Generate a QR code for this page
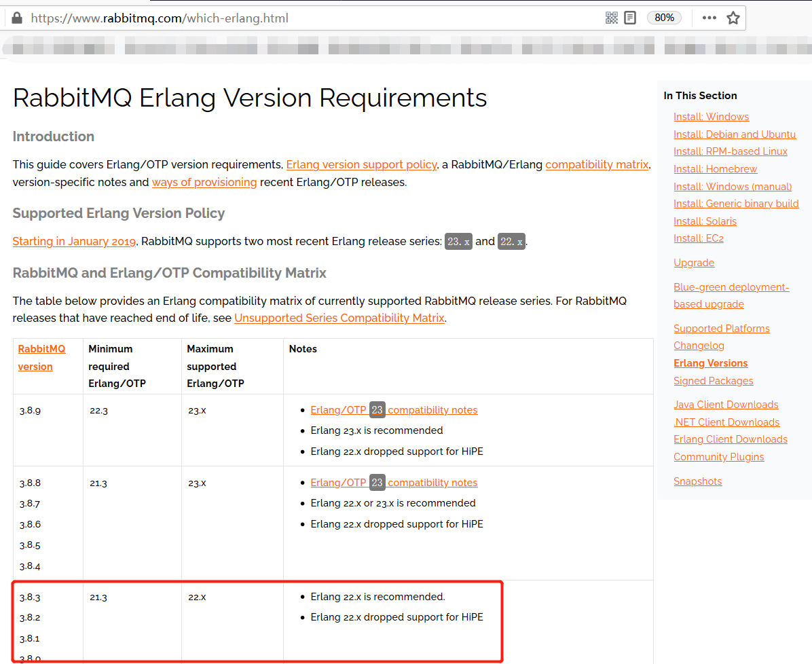Viewport: 812px width, 664px height. point(611,18)
